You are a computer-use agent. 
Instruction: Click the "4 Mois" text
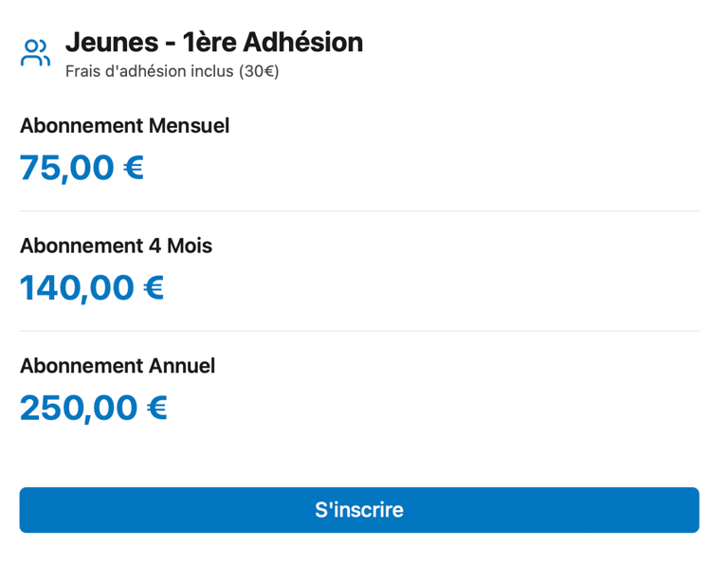[x=180, y=246]
